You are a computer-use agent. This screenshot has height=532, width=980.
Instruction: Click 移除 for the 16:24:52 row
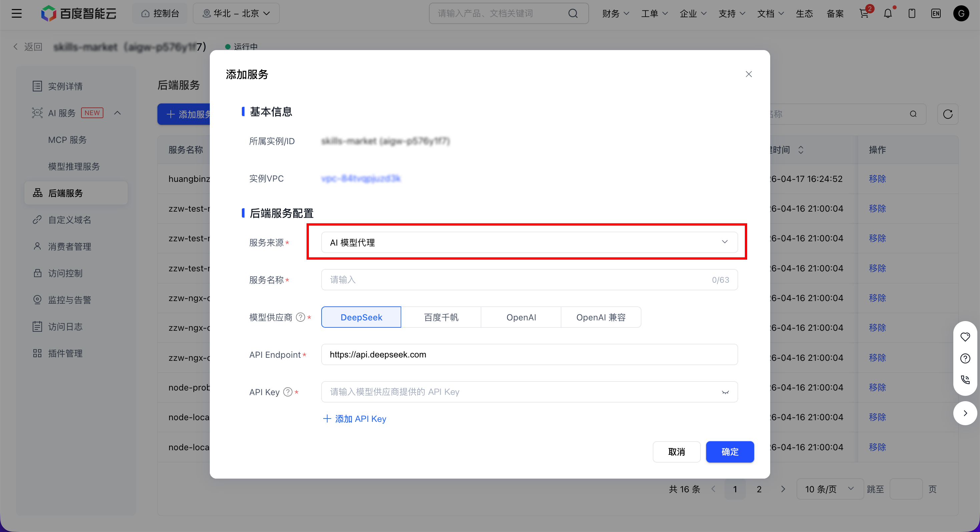[877, 179]
